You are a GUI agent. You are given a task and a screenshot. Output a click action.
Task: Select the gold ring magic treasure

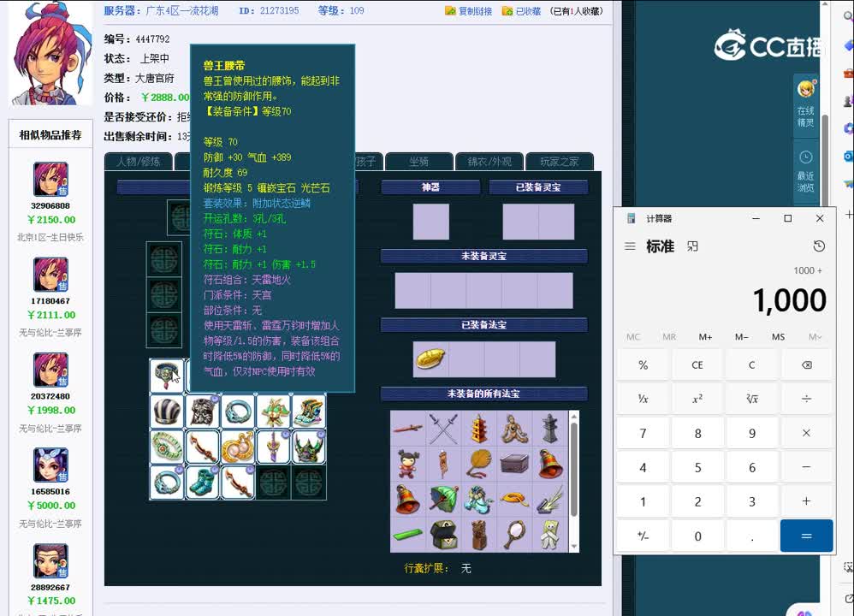point(514,500)
